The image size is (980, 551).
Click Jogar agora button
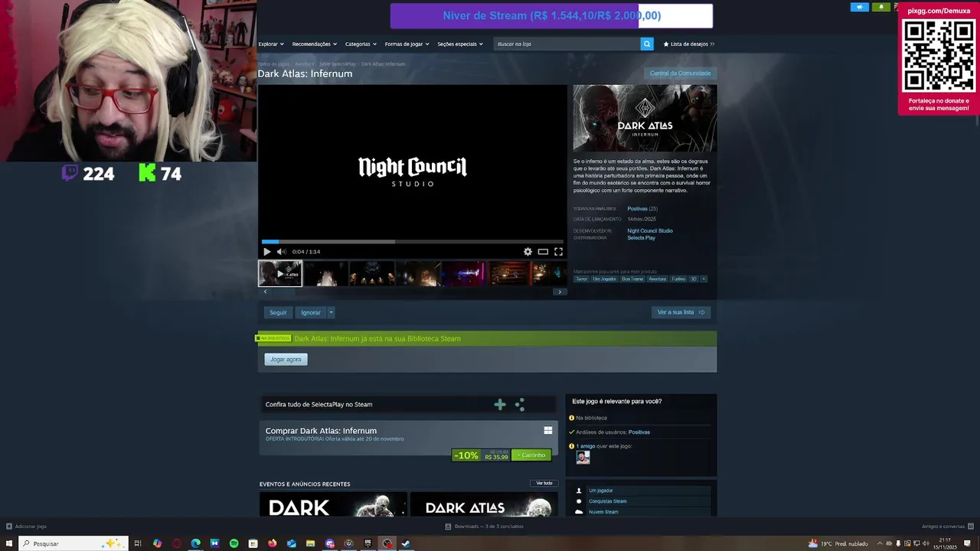click(286, 359)
